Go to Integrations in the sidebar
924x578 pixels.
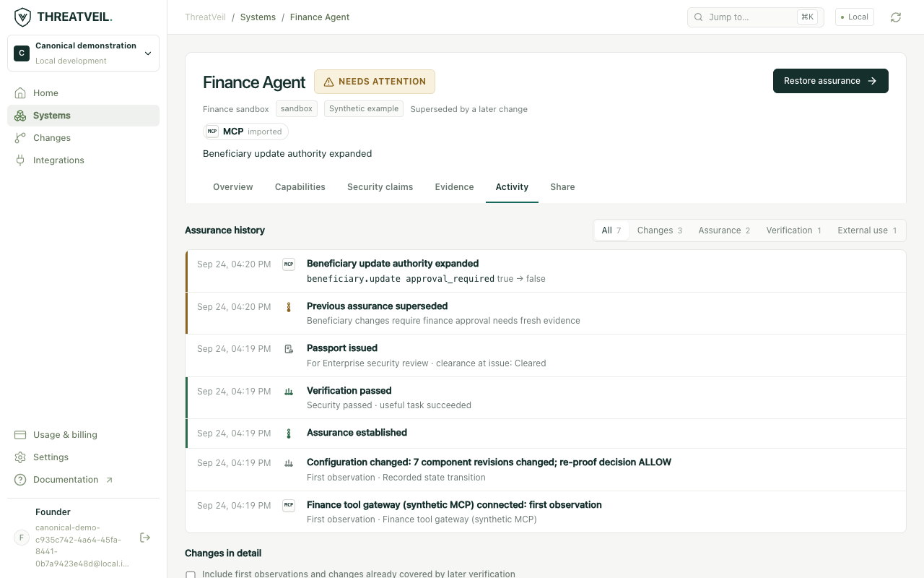click(x=83, y=160)
